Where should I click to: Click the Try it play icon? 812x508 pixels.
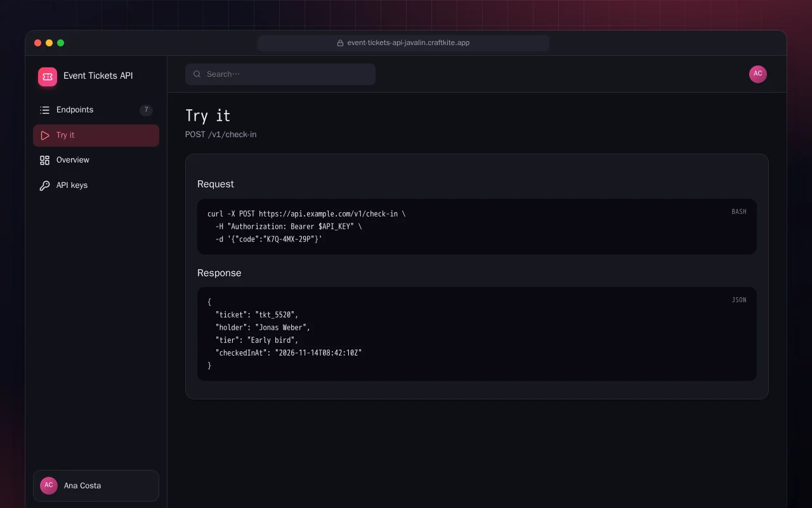[x=44, y=135]
